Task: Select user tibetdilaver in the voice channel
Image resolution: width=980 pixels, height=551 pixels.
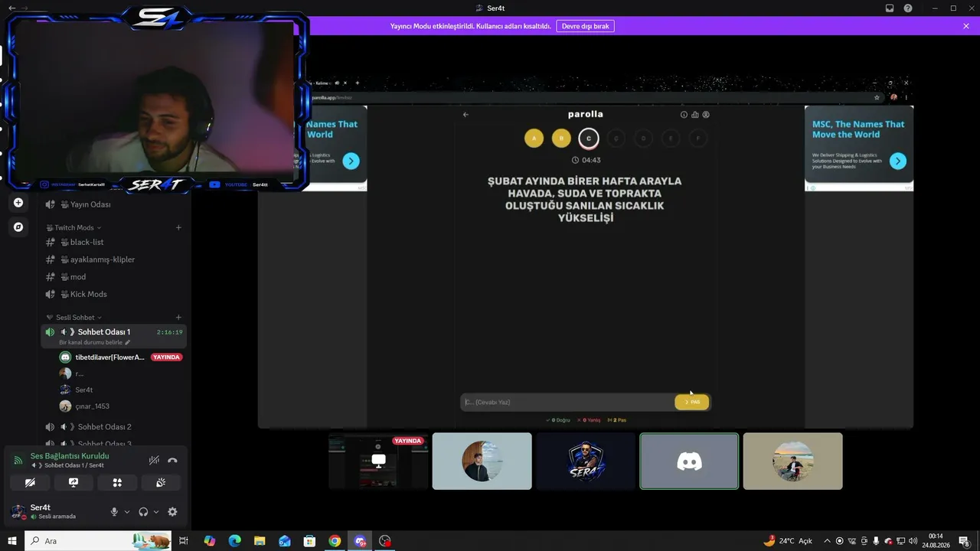Action: pyautogui.click(x=109, y=357)
